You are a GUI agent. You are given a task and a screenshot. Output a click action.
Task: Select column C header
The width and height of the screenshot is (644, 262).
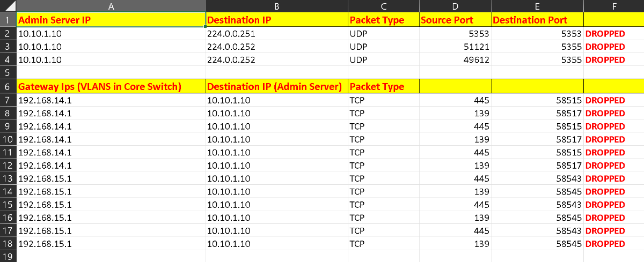383,6
